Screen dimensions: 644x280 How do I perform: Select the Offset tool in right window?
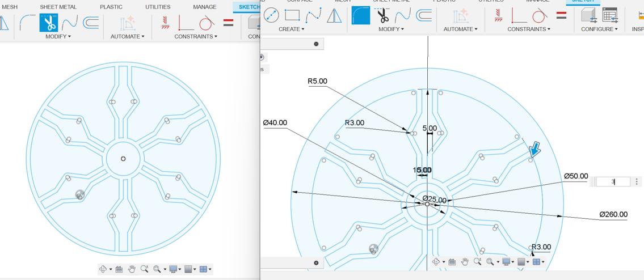pyautogui.click(x=424, y=16)
